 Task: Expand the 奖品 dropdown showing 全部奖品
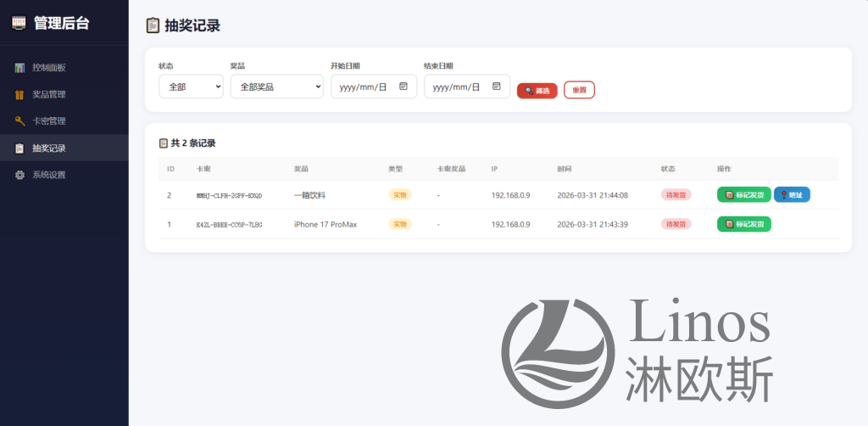point(277,87)
